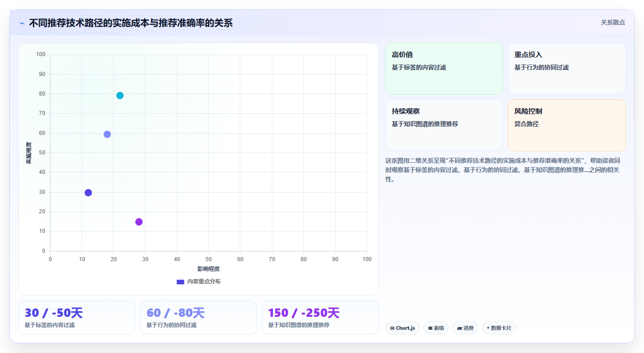Click the y-axis title 实施难度

(29, 153)
